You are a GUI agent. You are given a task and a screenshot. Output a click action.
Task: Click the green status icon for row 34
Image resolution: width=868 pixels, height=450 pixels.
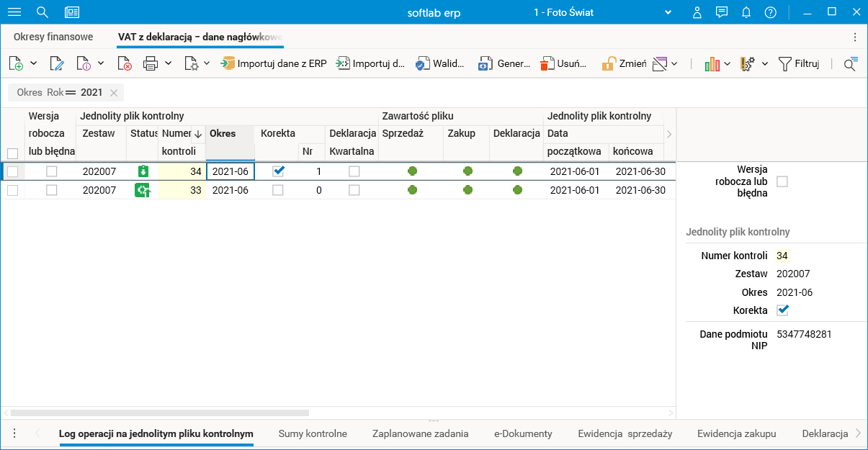142,171
